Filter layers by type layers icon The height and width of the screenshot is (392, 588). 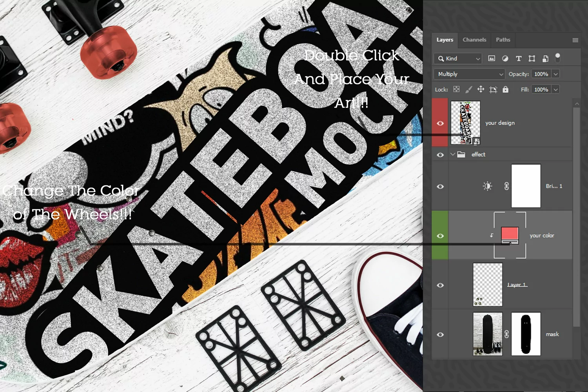pos(519,58)
